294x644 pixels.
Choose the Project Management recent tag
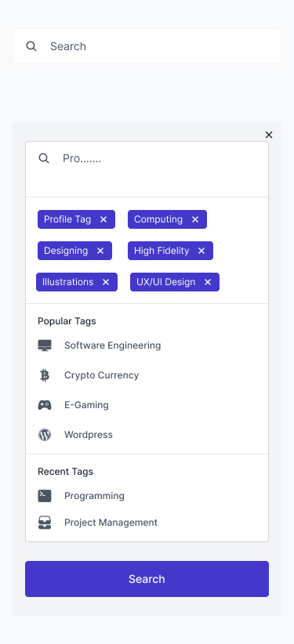click(x=111, y=523)
